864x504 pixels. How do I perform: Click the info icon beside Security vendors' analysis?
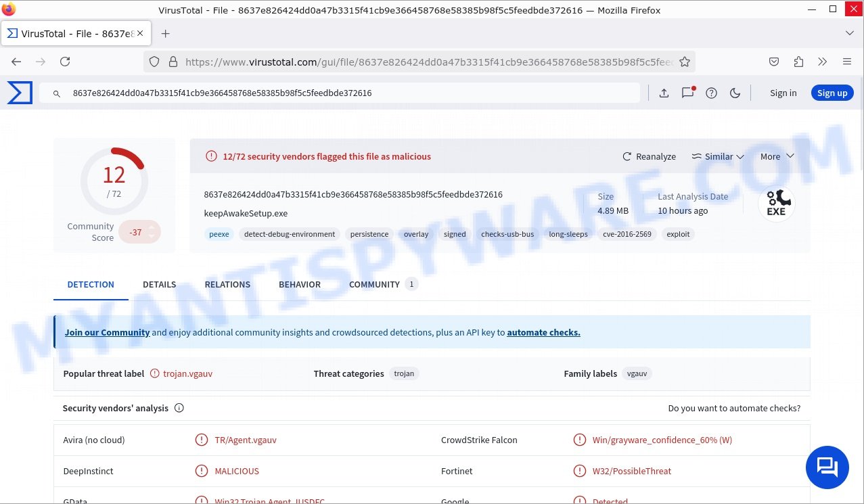(x=179, y=408)
